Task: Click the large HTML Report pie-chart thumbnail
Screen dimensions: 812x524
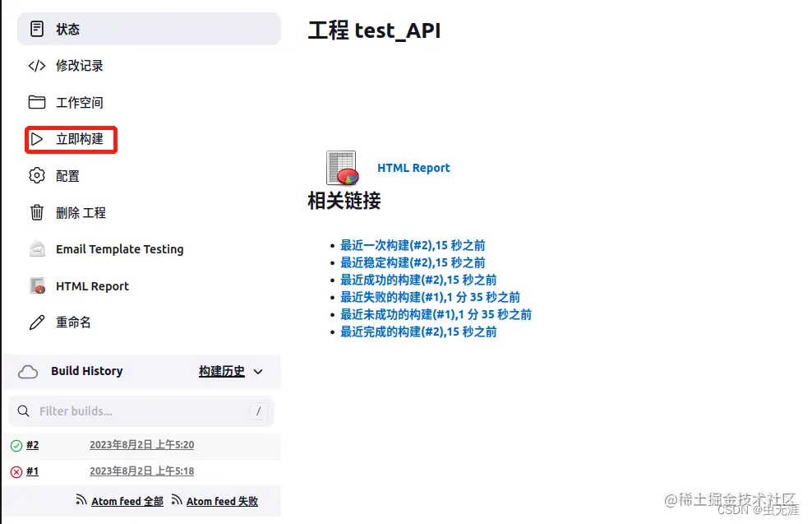Action: [343, 167]
